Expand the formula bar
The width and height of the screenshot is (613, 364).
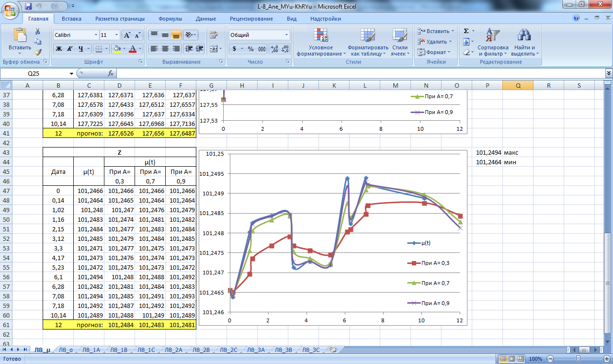(x=609, y=73)
